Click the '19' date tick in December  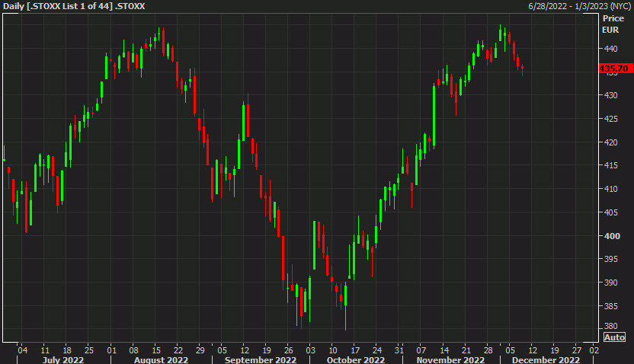click(x=555, y=350)
